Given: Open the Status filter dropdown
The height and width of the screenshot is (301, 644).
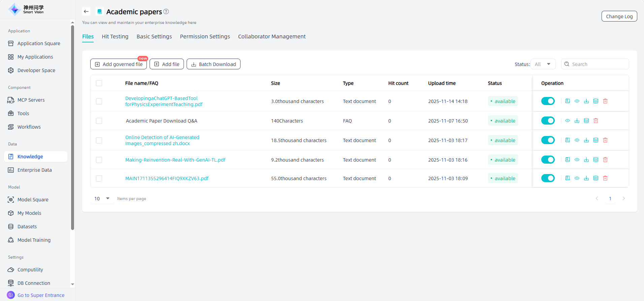Looking at the screenshot, I should click(543, 64).
